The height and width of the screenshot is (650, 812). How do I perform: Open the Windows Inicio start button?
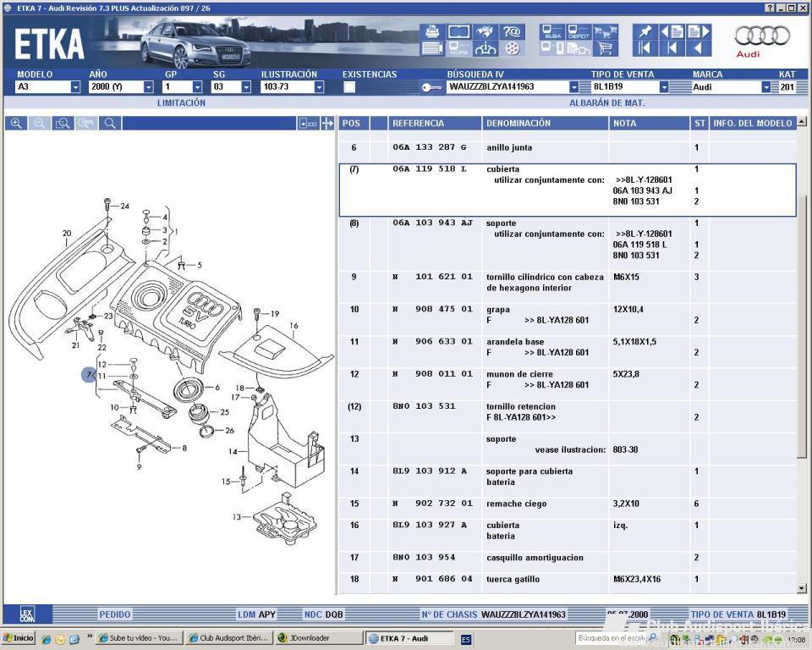[x=19, y=638]
